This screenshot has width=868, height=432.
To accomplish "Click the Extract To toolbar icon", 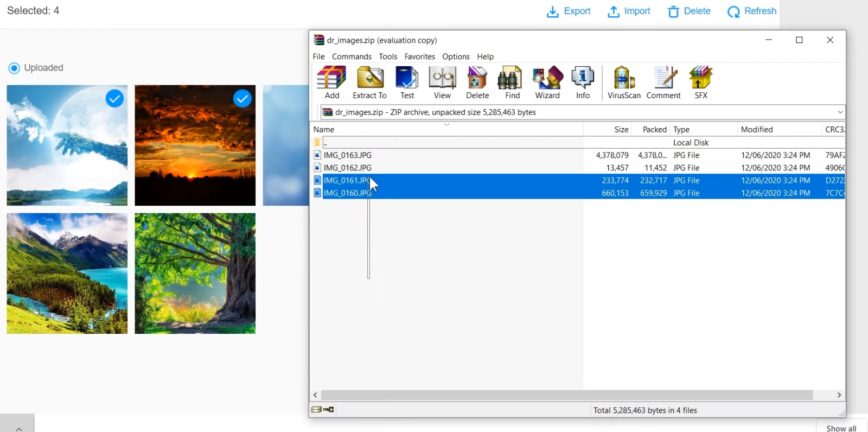I will (369, 82).
